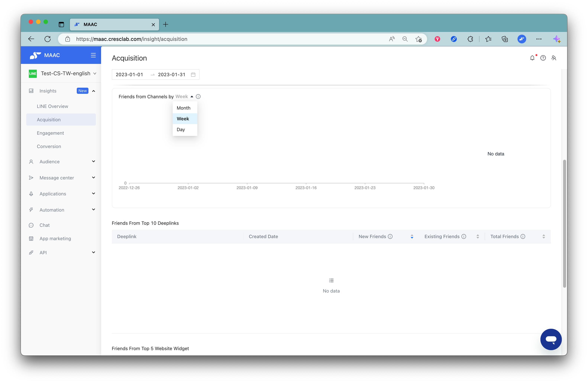Show Existing Friends column info
588x383 pixels.
pyautogui.click(x=464, y=237)
